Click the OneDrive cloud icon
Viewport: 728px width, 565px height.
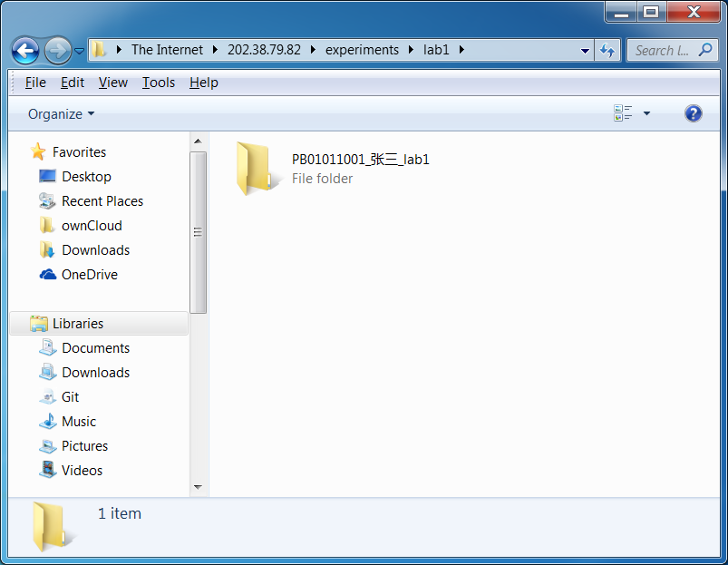tap(47, 275)
